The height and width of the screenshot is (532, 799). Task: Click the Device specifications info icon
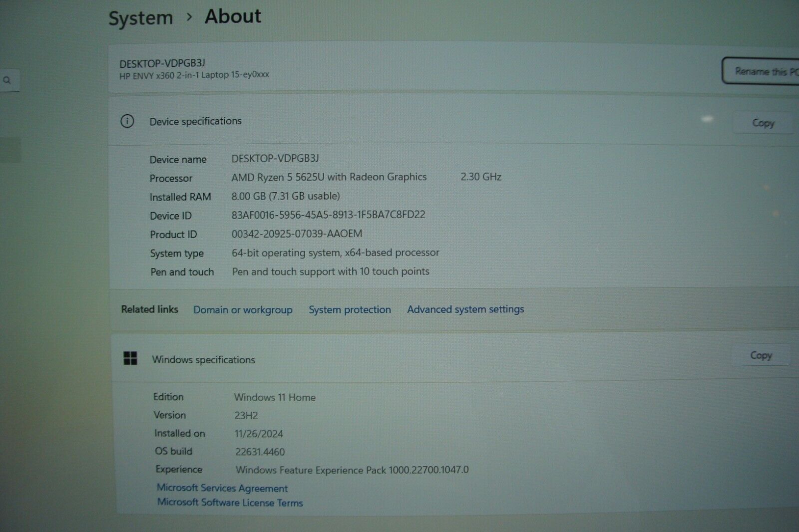coord(127,121)
